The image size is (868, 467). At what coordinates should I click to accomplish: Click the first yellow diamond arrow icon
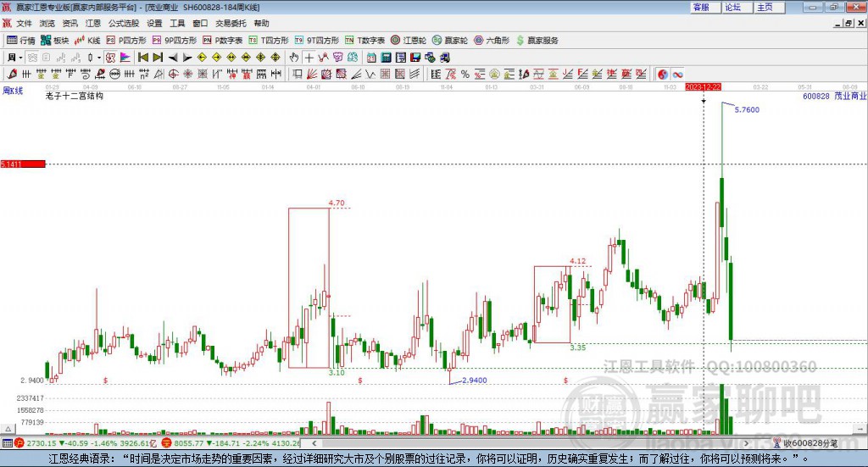[x=202, y=58]
